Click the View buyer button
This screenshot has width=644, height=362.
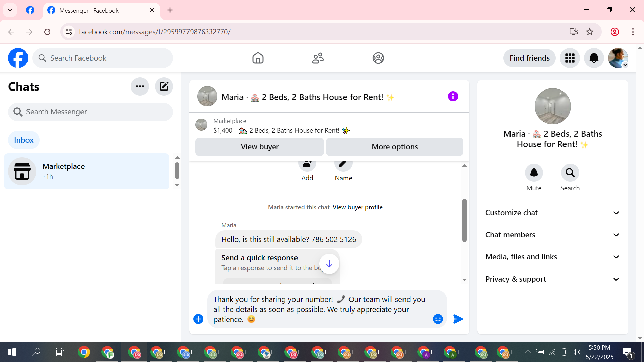coord(260,147)
